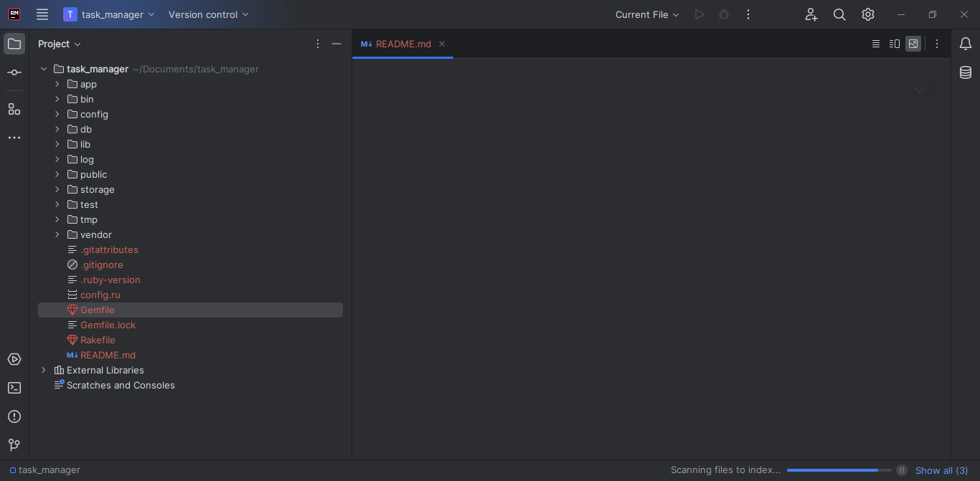Click Scanning files to index text
This screenshot has height=481, width=980.
point(725,470)
